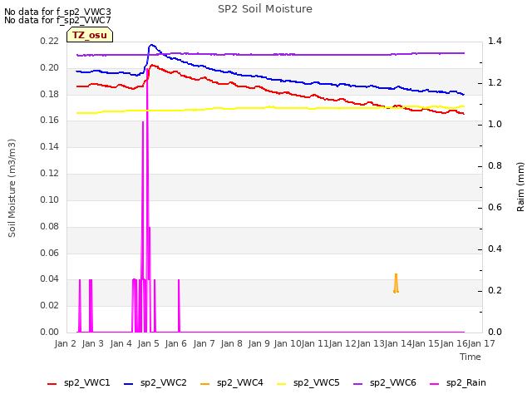Click the 0.16 left axis value
532x399 pixels.
point(50,120)
